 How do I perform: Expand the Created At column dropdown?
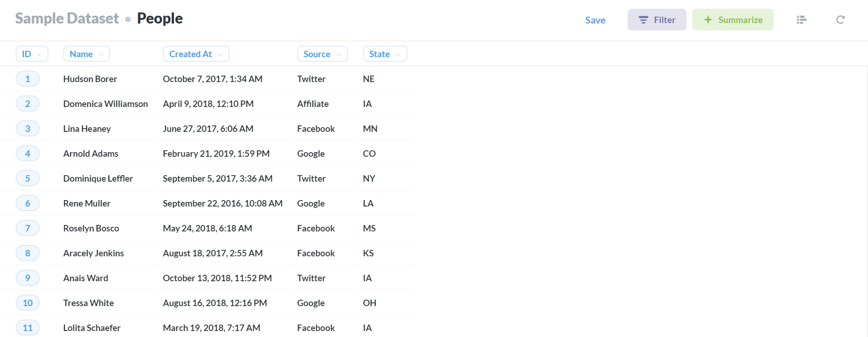pos(196,54)
